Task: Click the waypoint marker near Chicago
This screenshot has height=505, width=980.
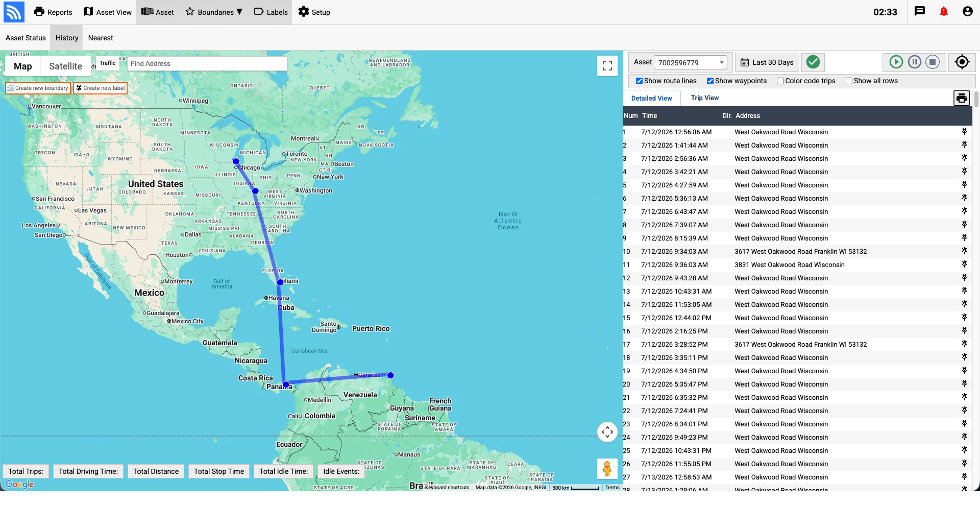Action: click(236, 161)
